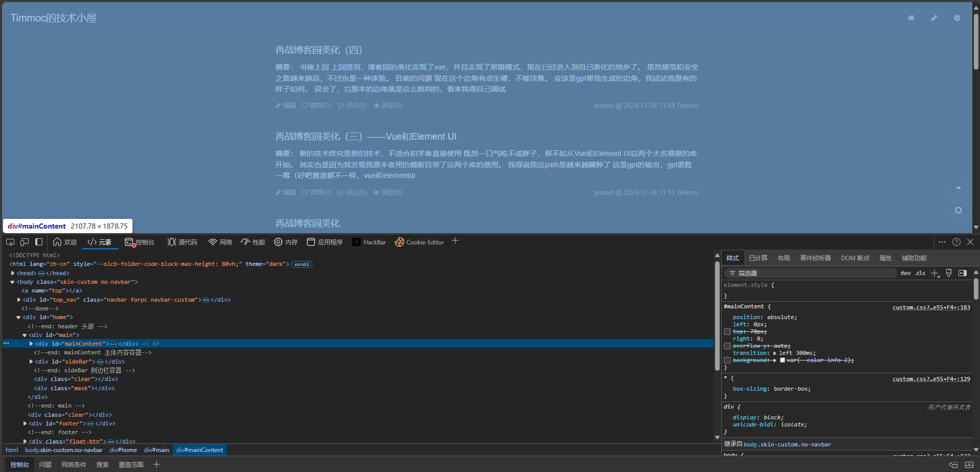Toggle device emulation icon in DevTools
The height and width of the screenshot is (472, 980).
tap(25, 242)
